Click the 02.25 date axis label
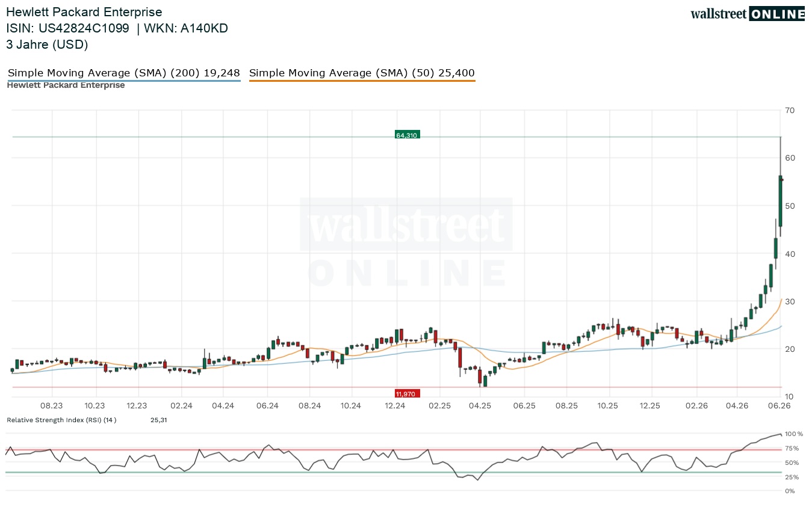The height and width of the screenshot is (507, 812). [439, 406]
